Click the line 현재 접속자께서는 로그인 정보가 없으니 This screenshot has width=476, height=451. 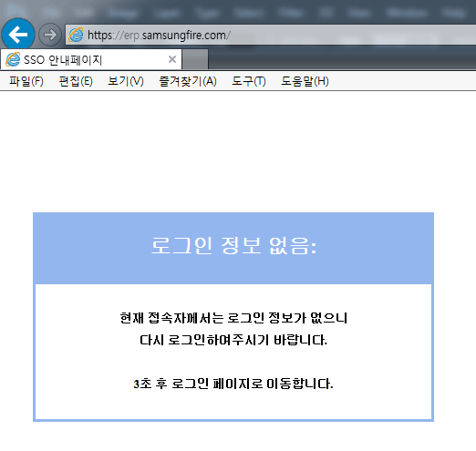(233, 318)
